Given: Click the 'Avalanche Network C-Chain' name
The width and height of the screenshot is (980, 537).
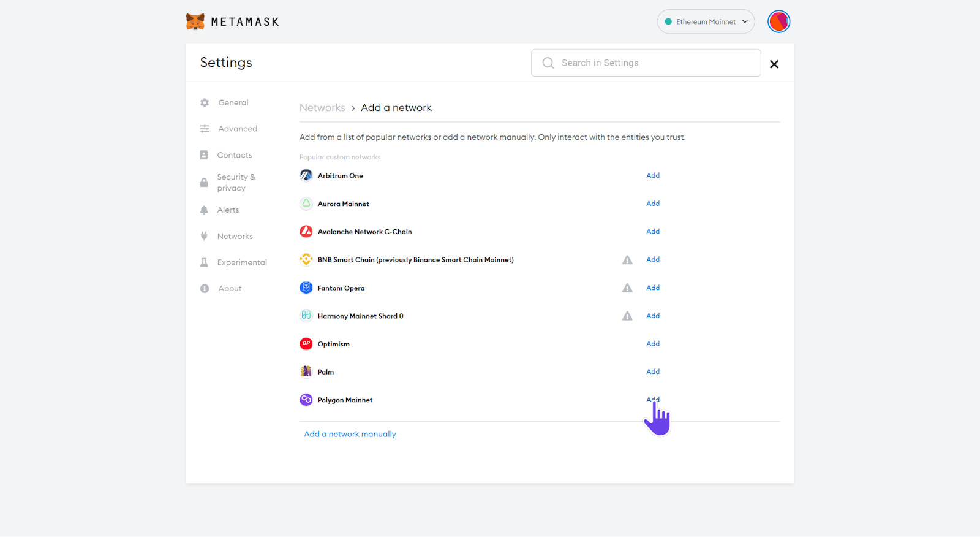Looking at the screenshot, I should 364,232.
